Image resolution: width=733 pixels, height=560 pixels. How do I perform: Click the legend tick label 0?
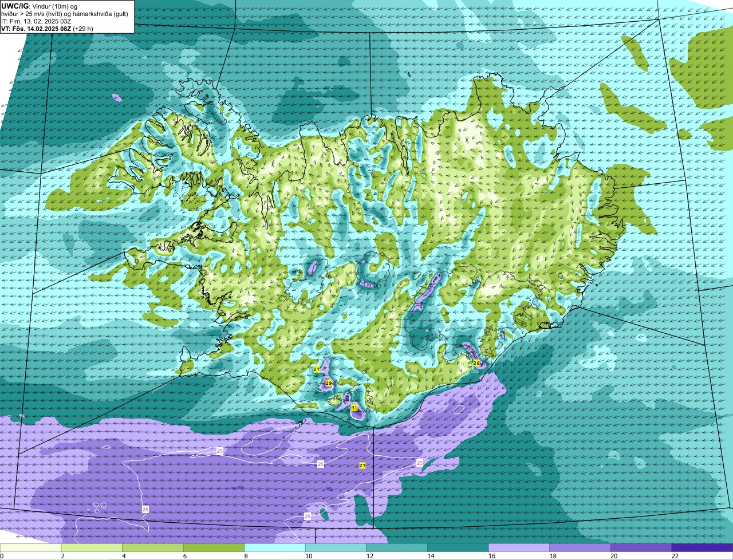[x=2, y=556]
